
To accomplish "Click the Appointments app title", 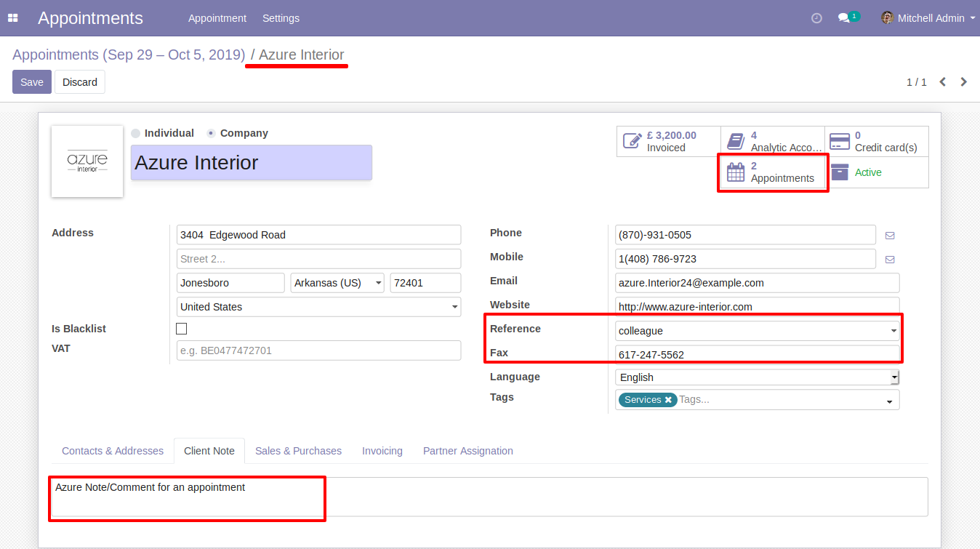I will click(90, 18).
